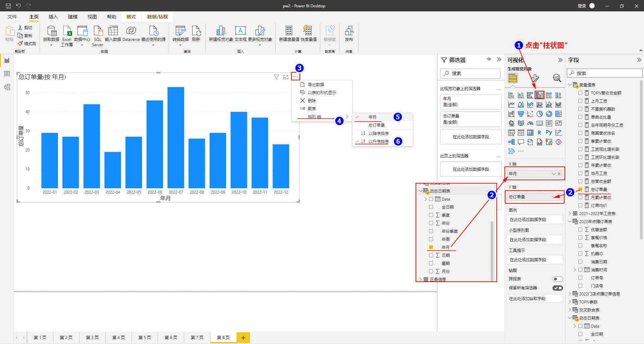This screenshot has height=344, width=644.
Task: Check the 优惠金额 field checkbox
Action: [580, 229]
